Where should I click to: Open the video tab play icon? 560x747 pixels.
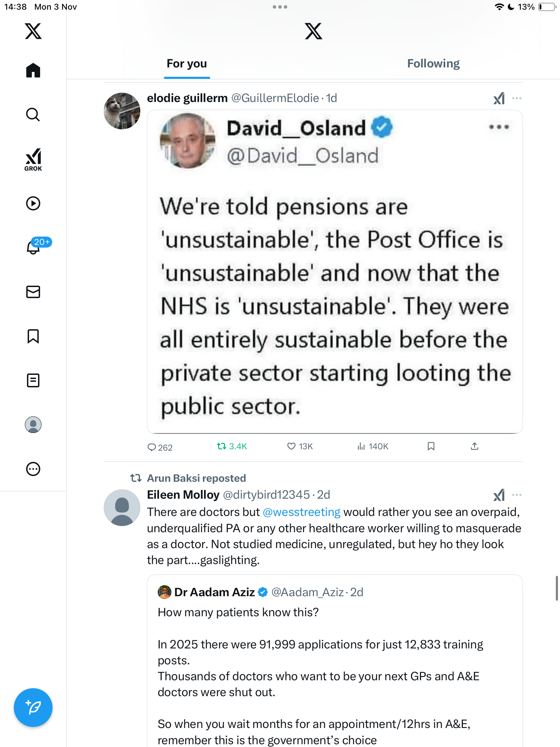(33, 203)
